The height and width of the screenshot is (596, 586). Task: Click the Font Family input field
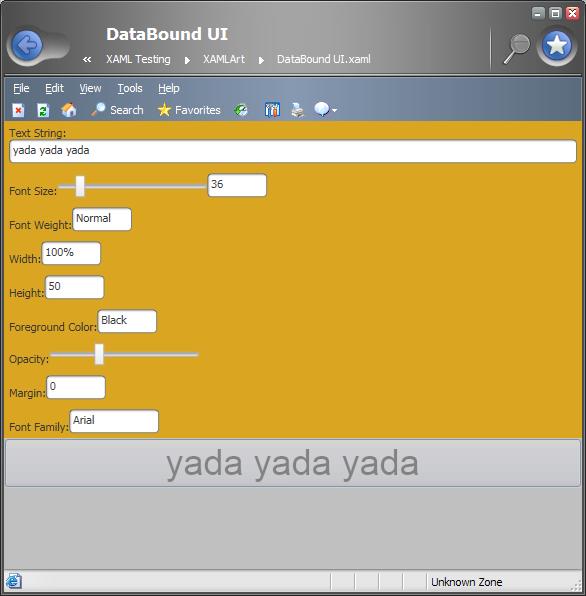[x=114, y=421]
